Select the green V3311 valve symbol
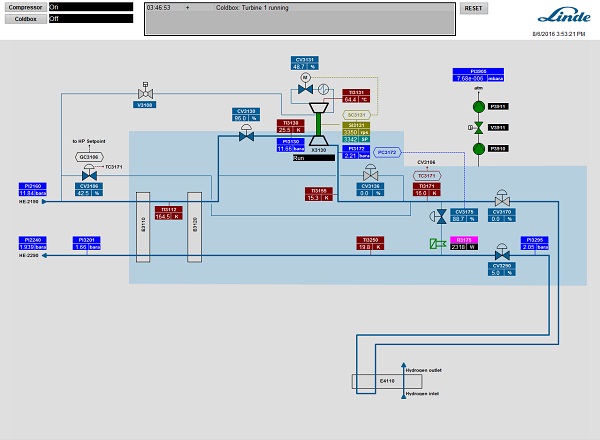 point(478,127)
